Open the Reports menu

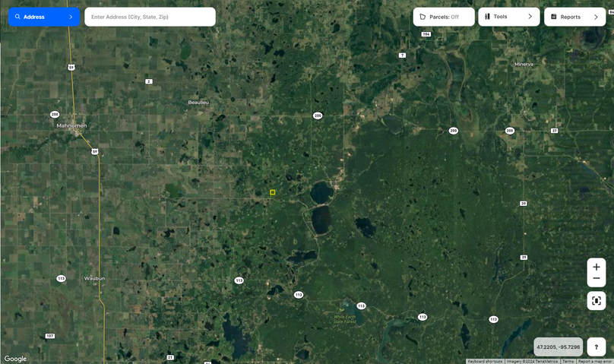574,17
